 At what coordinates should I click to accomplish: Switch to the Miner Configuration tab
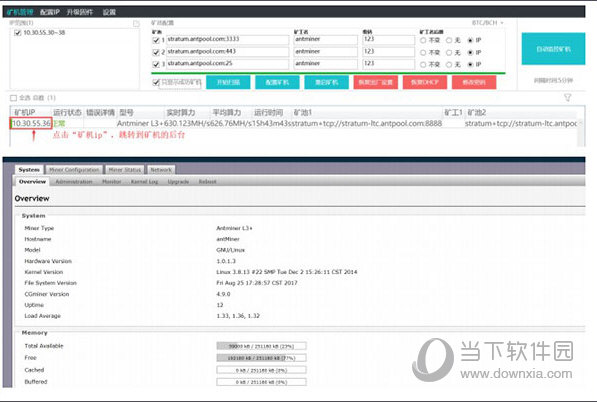(74, 170)
